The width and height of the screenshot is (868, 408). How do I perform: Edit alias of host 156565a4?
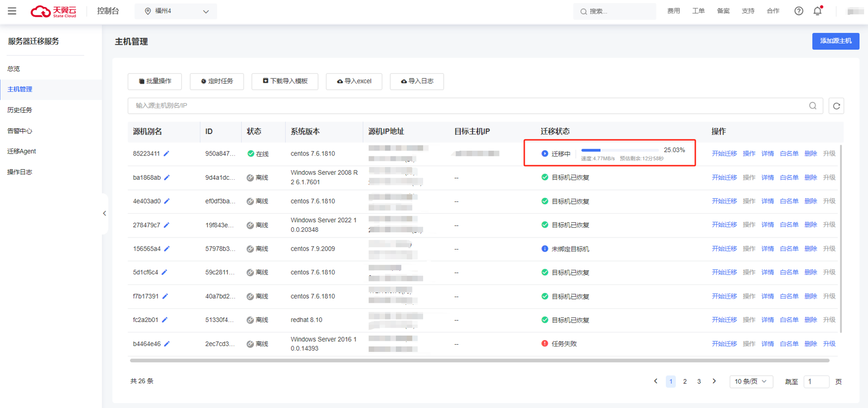click(x=167, y=249)
